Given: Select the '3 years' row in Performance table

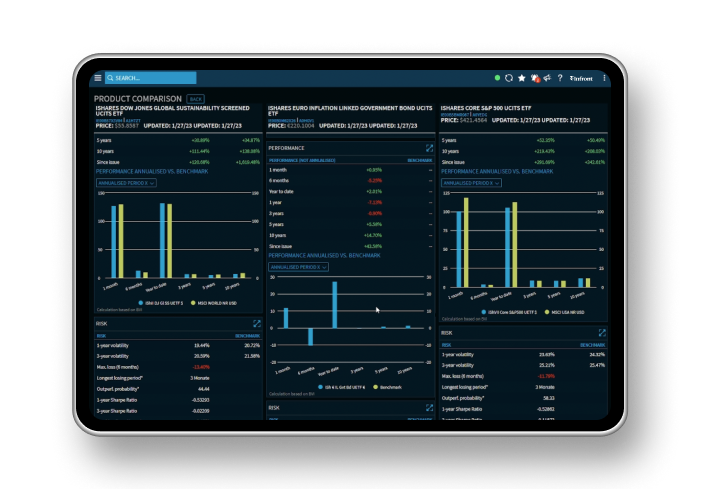Looking at the screenshot, I should click(x=350, y=213).
